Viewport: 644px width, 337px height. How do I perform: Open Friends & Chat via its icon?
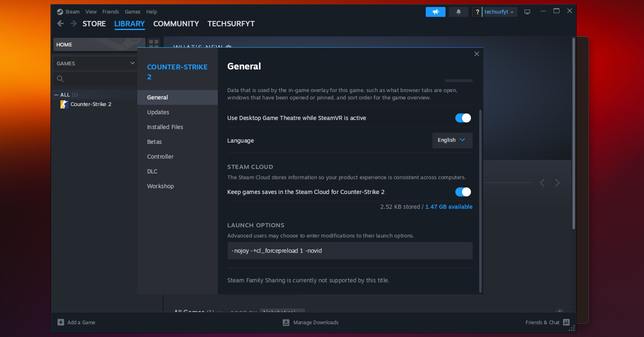tap(567, 322)
